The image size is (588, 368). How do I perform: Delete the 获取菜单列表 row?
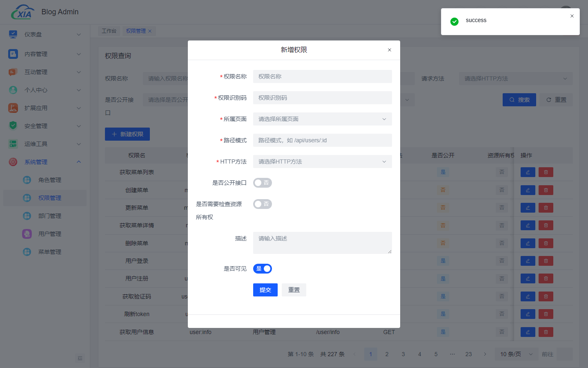pos(546,172)
